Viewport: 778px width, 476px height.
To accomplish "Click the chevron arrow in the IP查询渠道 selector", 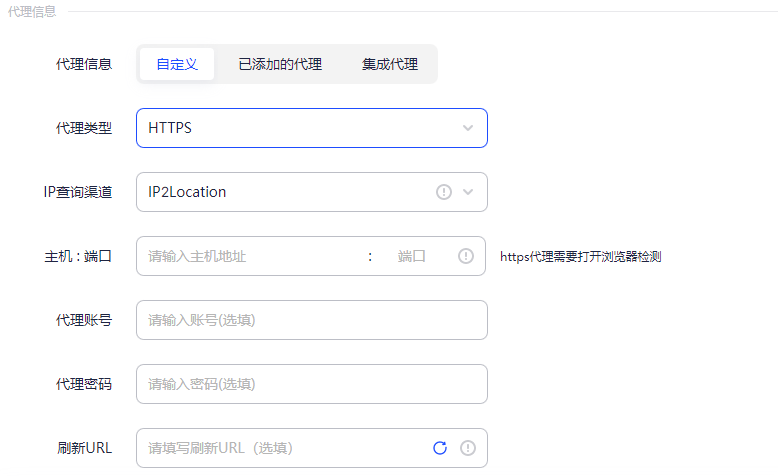I will 468,192.
